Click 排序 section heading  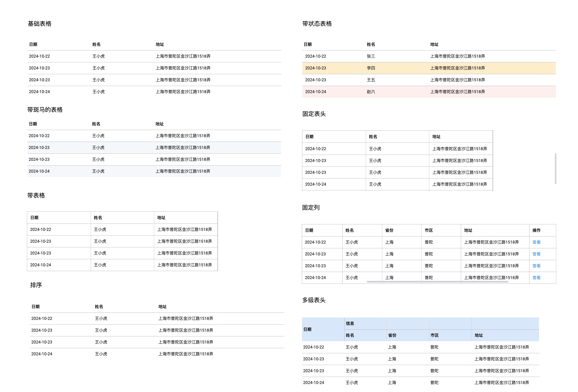pyautogui.click(x=36, y=285)
